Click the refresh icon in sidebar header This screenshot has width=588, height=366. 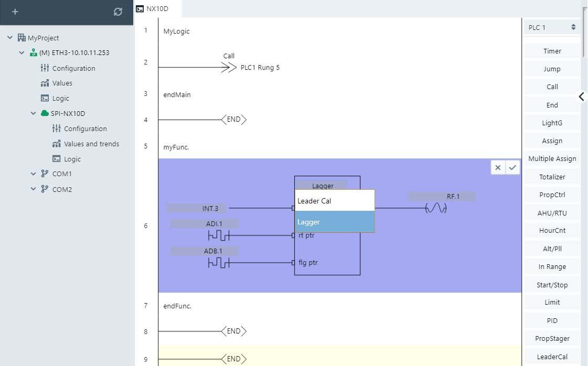tap(117, 12)
